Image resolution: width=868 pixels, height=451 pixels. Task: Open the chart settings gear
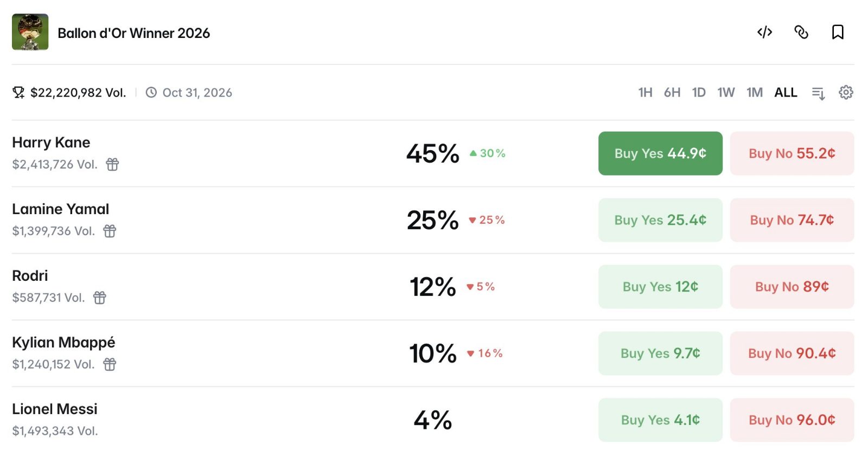[x=846, y=93]
